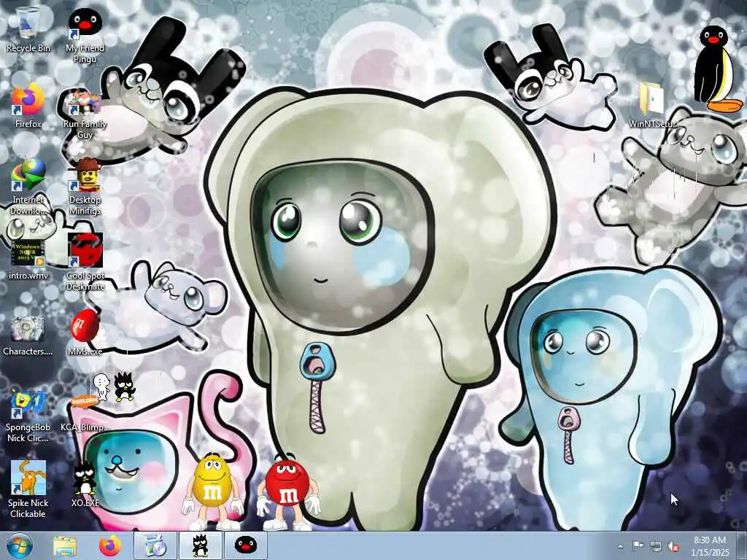The image size is (747, 560).
Task: Open the clock showing 8:30 AM
Action: tap(710, 546)
